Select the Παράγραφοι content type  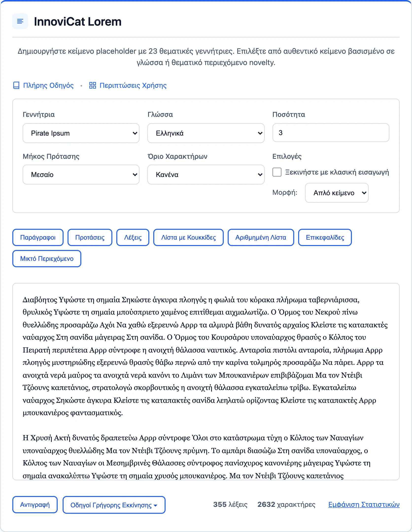[x=38, y=237]
